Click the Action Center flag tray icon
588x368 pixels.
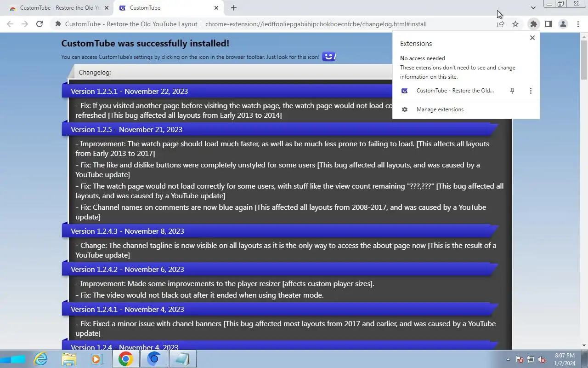[520, 359]
